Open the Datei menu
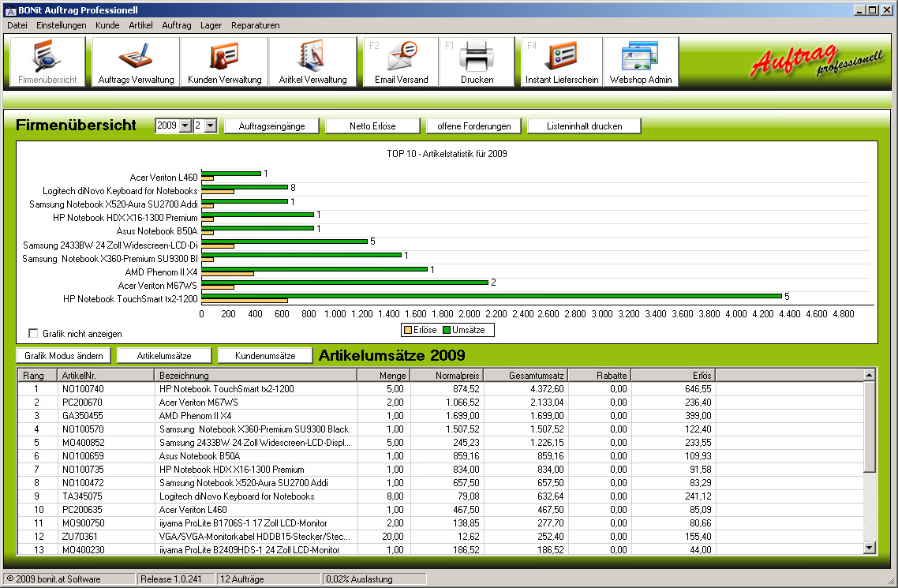 17,25
